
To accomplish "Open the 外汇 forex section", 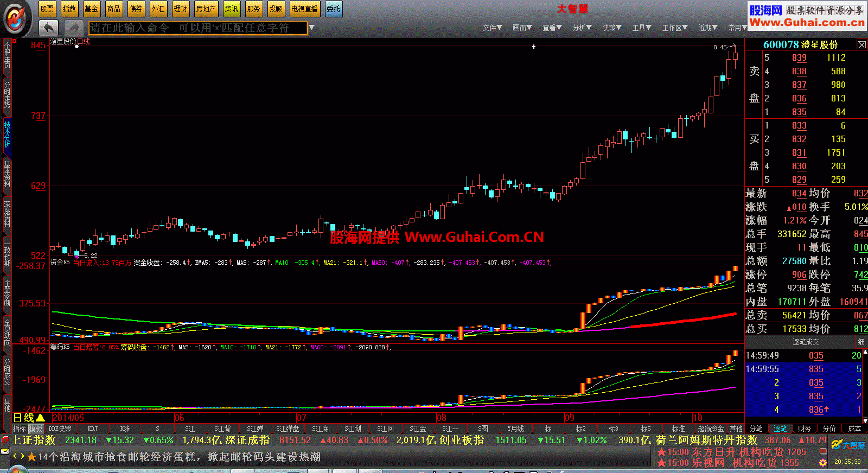I will point(158,9).
